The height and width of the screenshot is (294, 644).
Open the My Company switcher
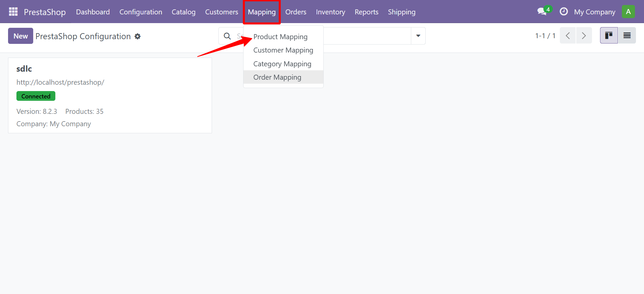(595, 12)
